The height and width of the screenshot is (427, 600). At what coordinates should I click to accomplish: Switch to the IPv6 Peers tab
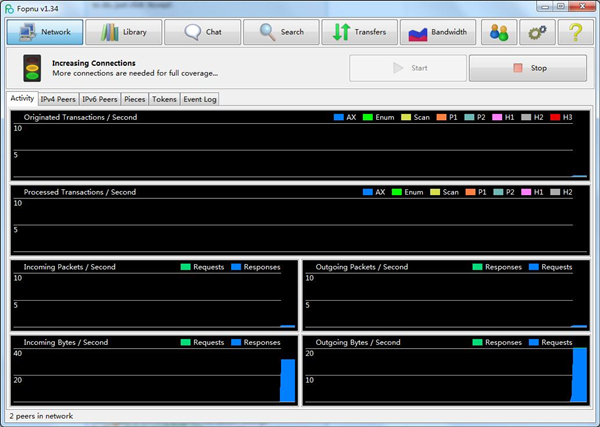point(100,99)
